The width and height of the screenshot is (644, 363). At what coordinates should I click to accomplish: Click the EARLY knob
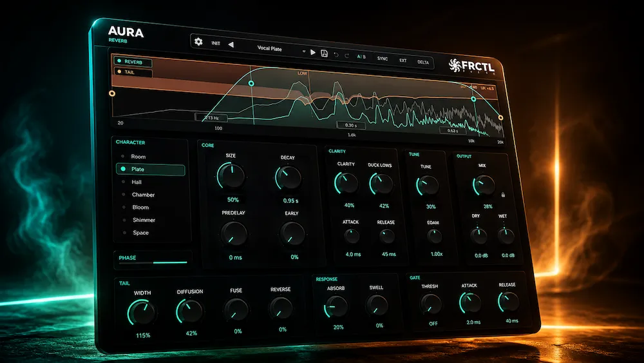pos(293,234)
